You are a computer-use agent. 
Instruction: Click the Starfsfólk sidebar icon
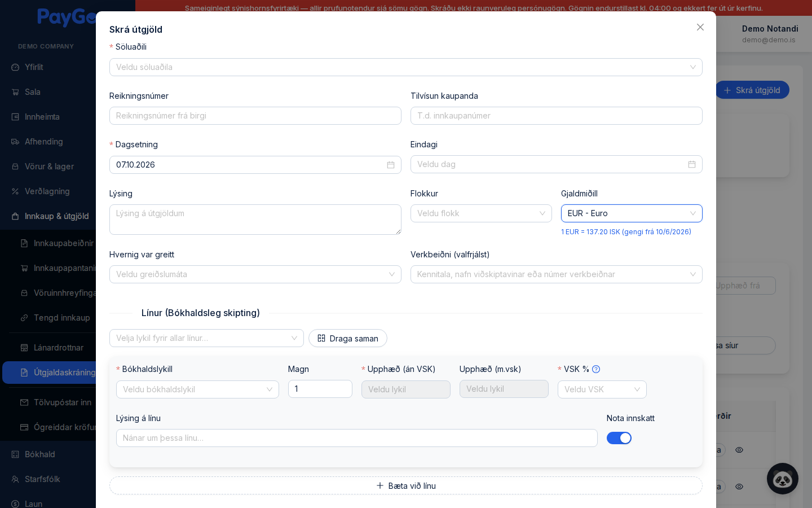[15, 479]
